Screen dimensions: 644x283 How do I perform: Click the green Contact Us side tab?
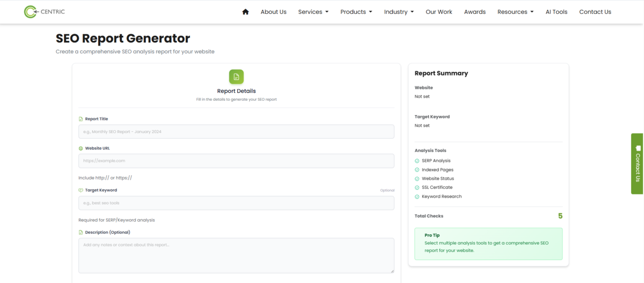pyautogui.click(x=637, y=163)
